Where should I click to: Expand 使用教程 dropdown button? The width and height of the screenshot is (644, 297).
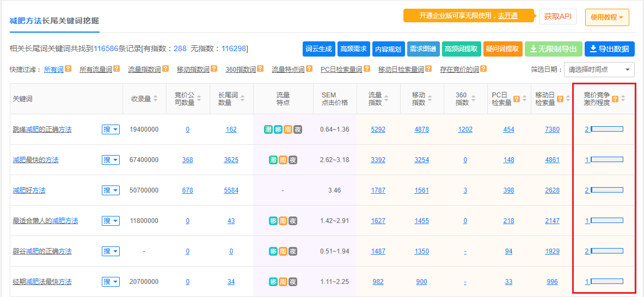tap(607, 17)
